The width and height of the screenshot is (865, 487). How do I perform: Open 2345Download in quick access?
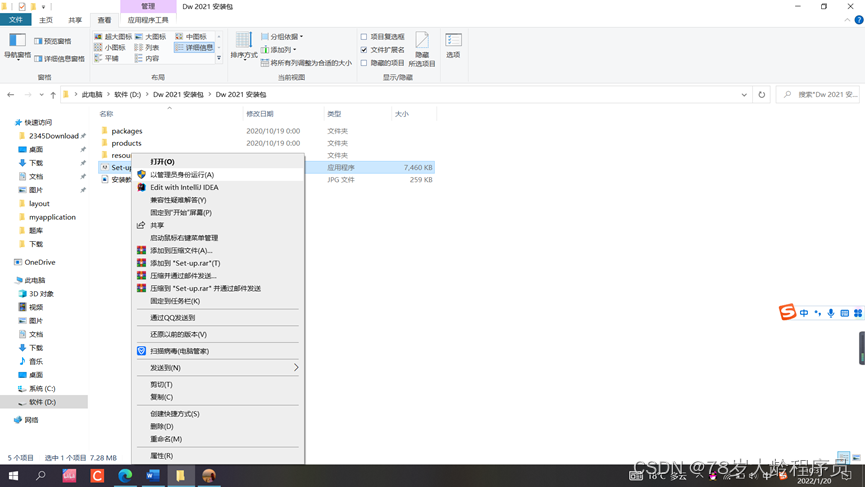pyautogui.click(x=54, y=136)
